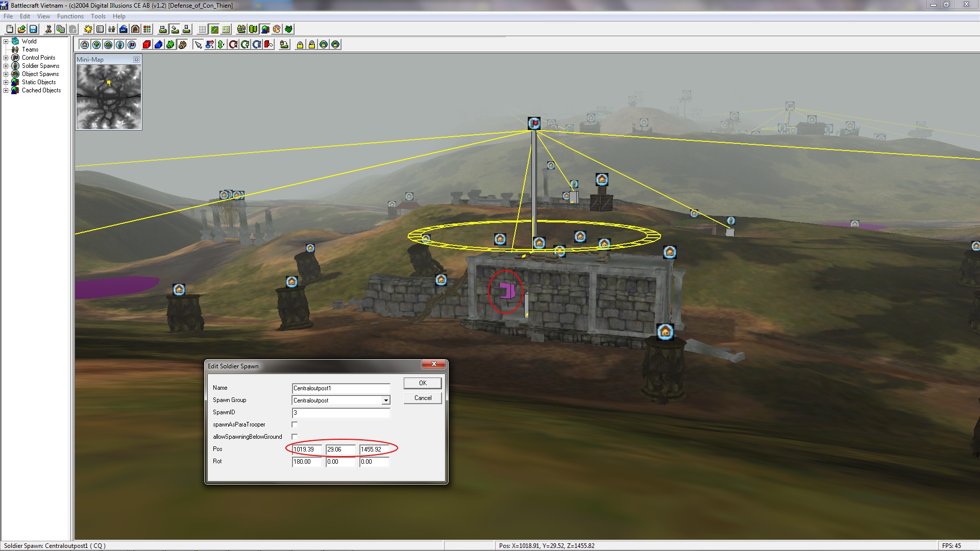Toggle the tree icon filter button
Image resolution: width=980 pixels, height=551 pixels.
pyautogui.click(x=96, y=45)
